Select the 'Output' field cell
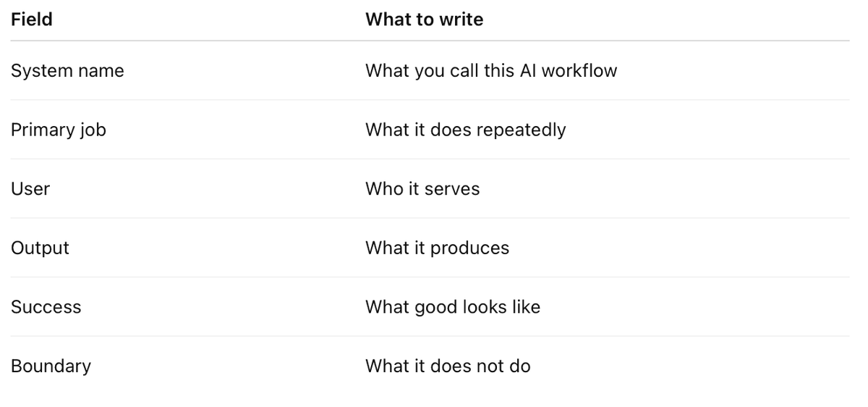The width and height of the screenshot is (868, 407). 40,248
